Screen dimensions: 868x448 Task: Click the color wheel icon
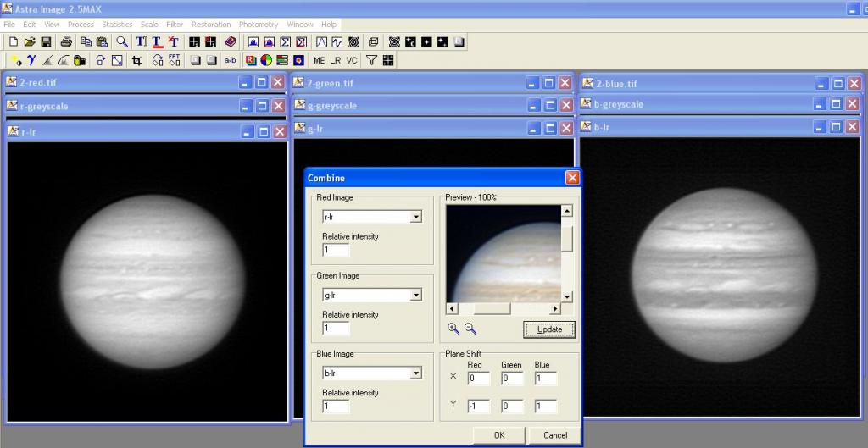click(266, 60)
